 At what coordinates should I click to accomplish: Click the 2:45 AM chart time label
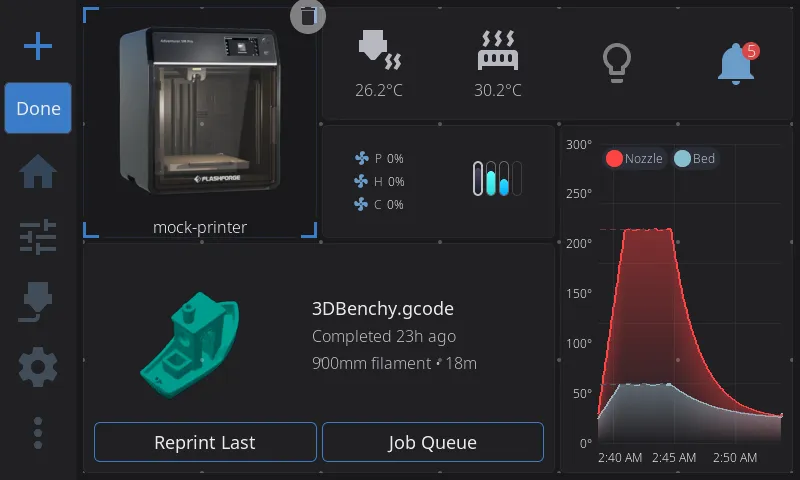tap(674, 458)
